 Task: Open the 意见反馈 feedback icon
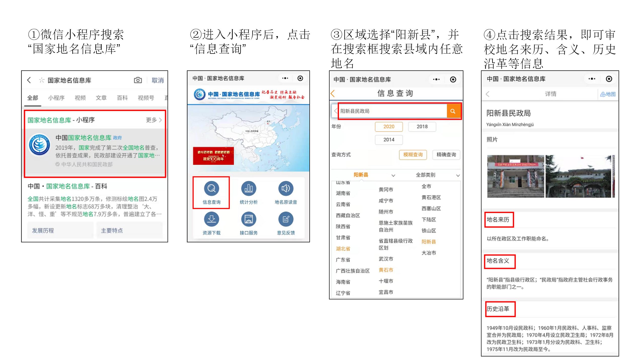point(286,219)
